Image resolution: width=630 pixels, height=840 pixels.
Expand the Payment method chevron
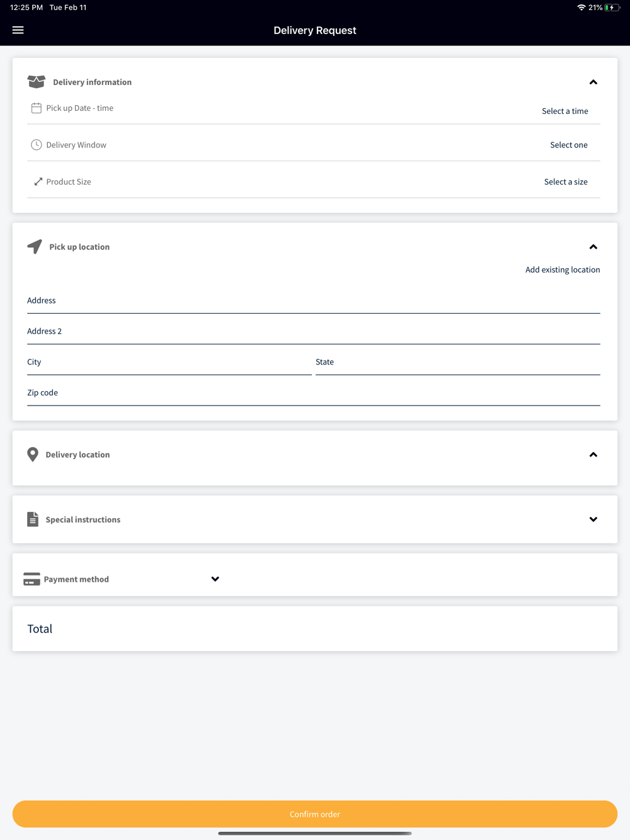(215, 579)
